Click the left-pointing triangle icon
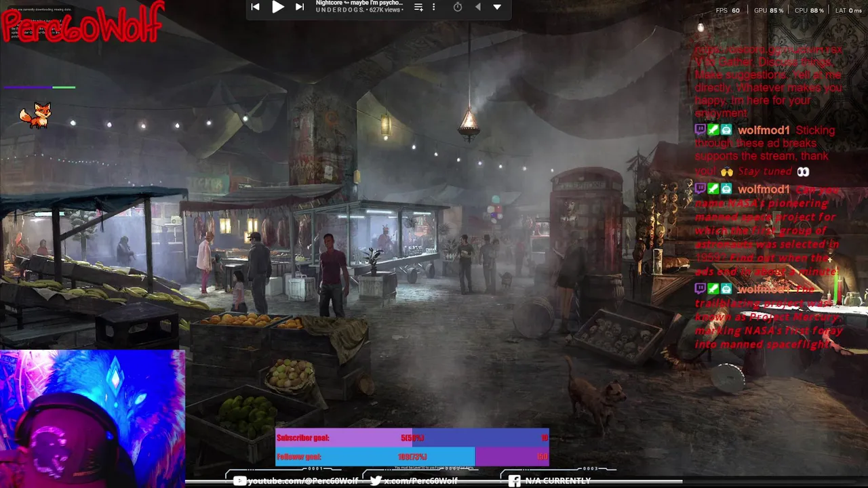 tap(477, 7)
